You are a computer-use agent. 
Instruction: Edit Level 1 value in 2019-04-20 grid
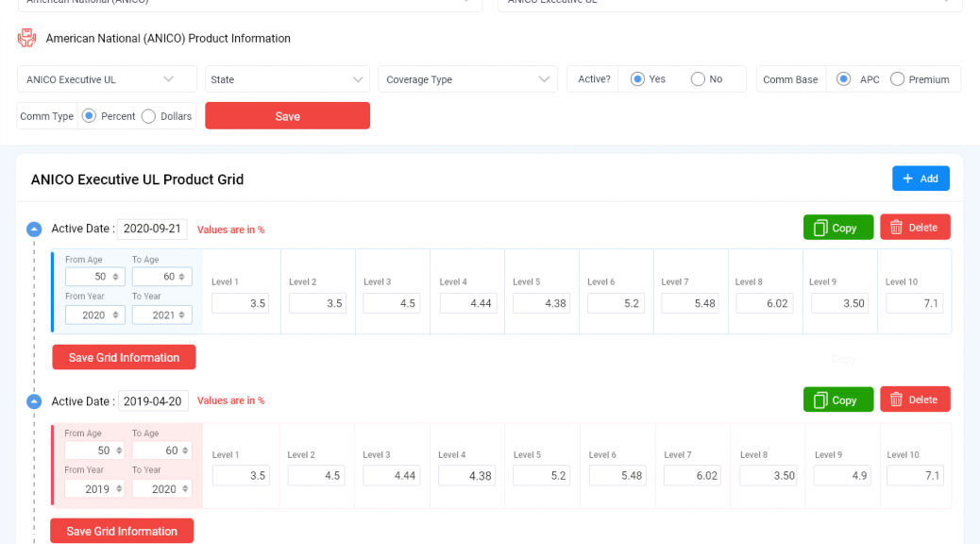point(241,476)
